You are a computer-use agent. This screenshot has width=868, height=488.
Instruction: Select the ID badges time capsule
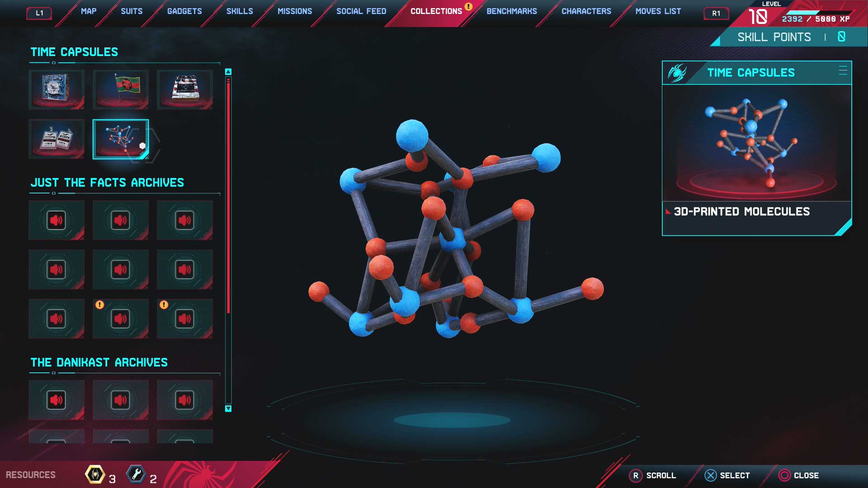tap(57, 139)
